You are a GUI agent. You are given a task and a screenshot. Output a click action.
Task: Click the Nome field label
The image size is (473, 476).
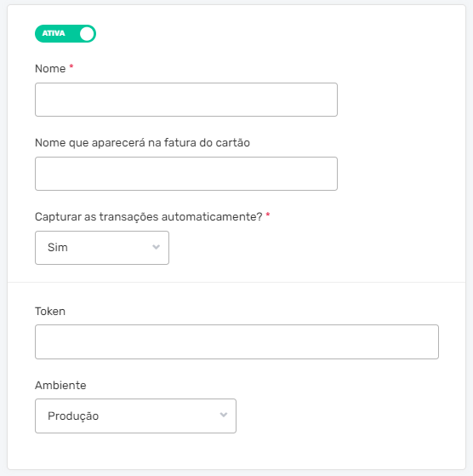point(50,69)
